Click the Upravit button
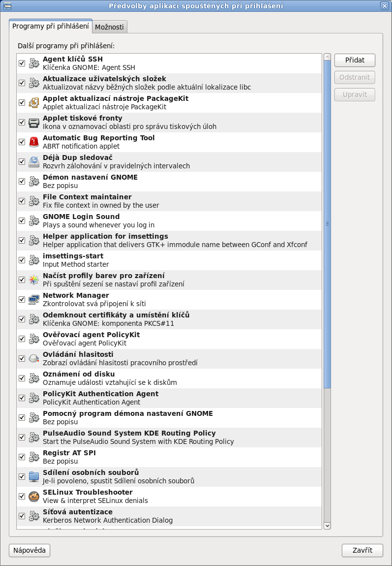Screen dimensions: 392x566 tap(355, 94)
